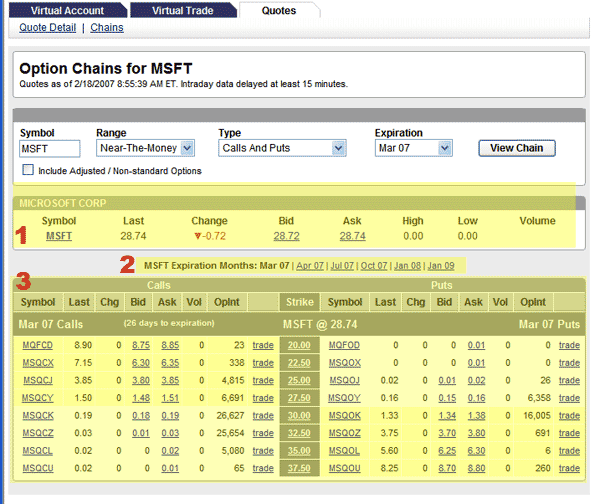Open the Quote Detail link
Image resolution: width=600 pixels, height=504 pixels.
click(47, 28)
